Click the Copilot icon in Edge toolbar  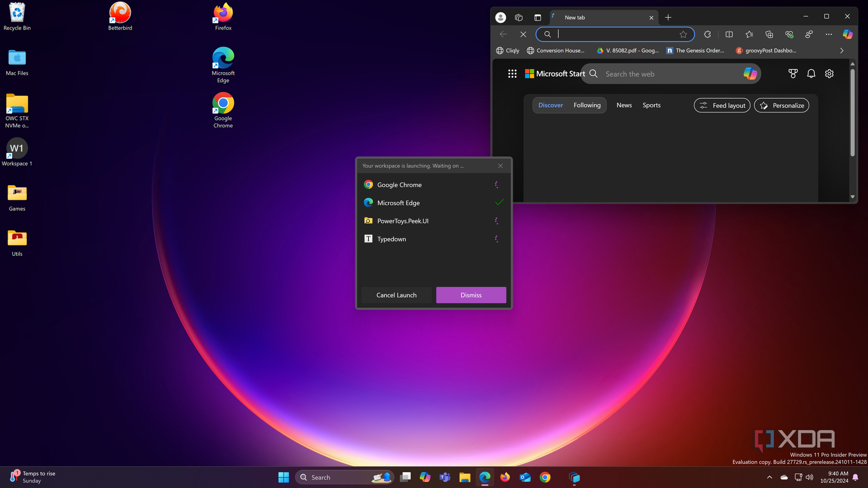(847, 34)
